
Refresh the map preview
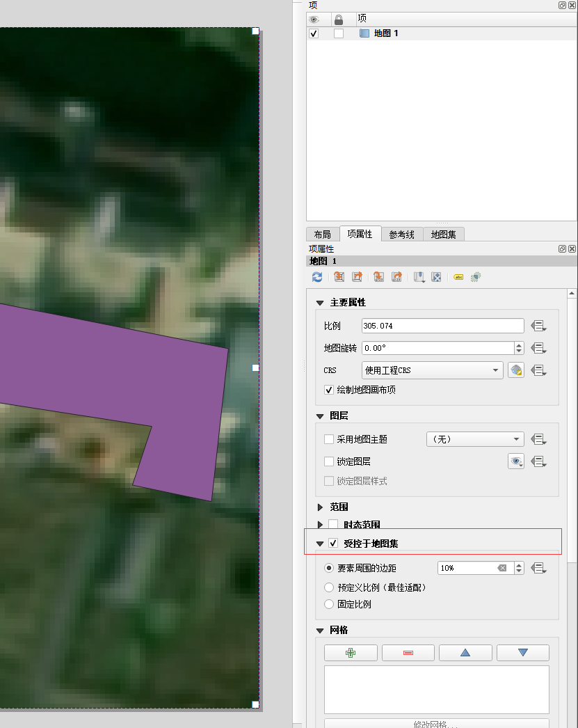click(316, 277)
